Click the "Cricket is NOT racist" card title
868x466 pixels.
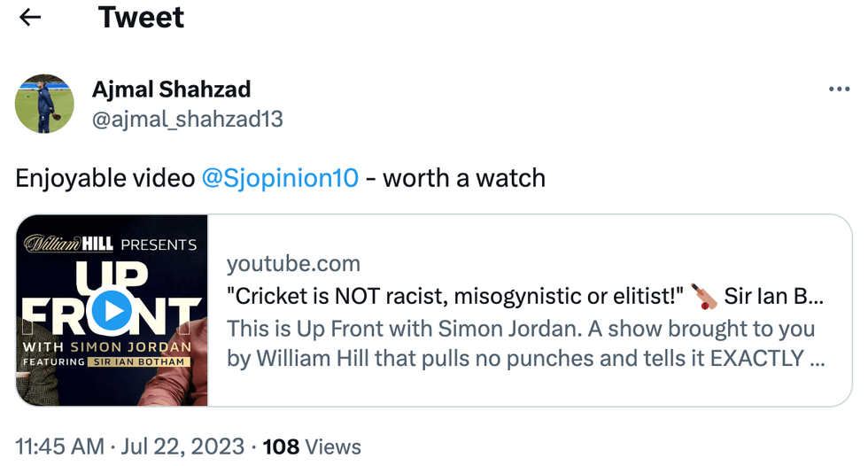[455, 296]
